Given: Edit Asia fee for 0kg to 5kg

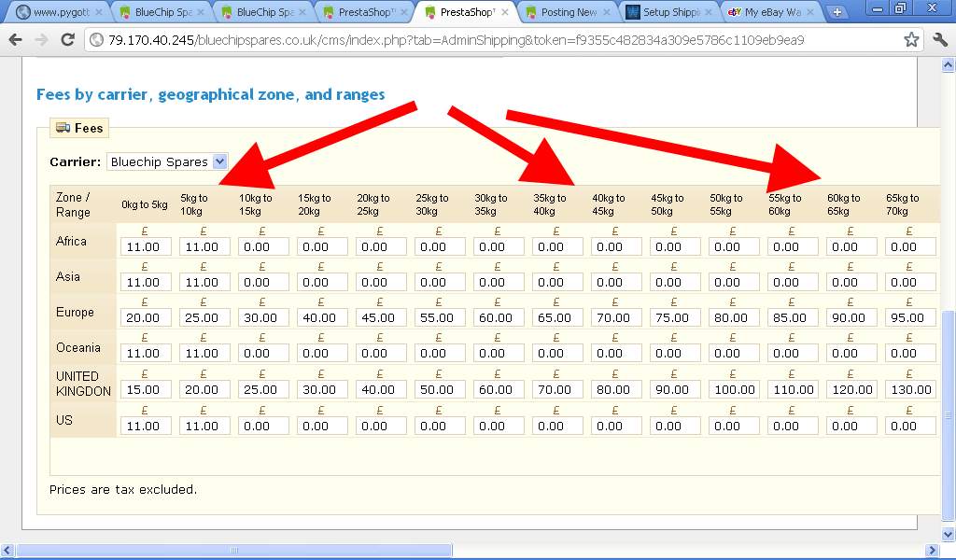Looking at the screenshot, I should point(145,282).
